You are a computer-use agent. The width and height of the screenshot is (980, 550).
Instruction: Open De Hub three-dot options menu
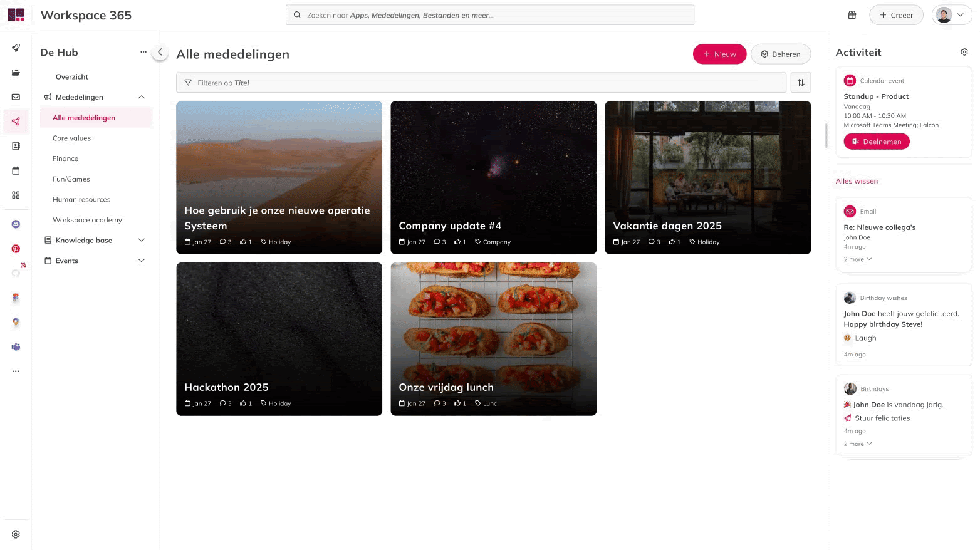coord(143,52)
